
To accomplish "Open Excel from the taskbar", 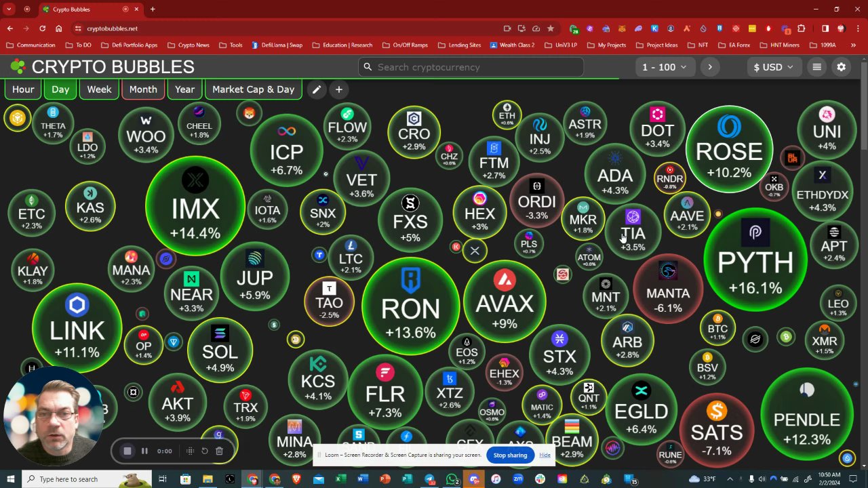I will 340,479.
